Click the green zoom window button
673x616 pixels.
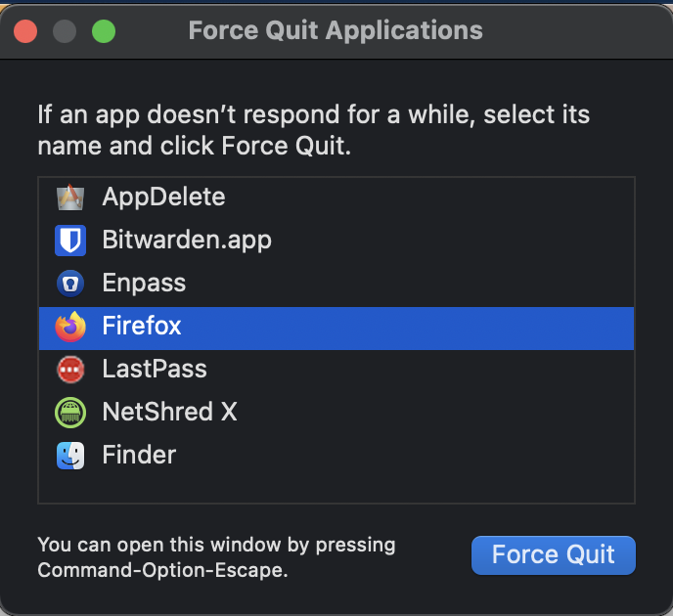[x=103, y=31]
